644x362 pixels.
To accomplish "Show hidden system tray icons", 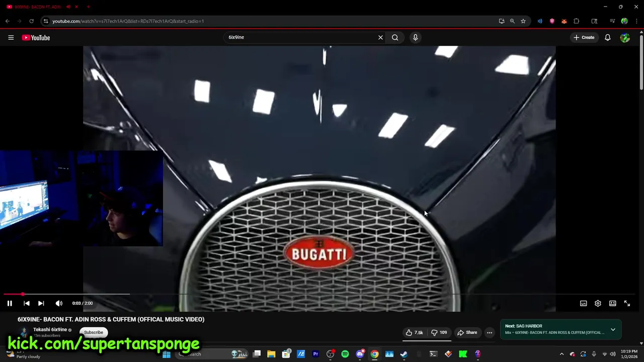I will click(x=562, y=354).
